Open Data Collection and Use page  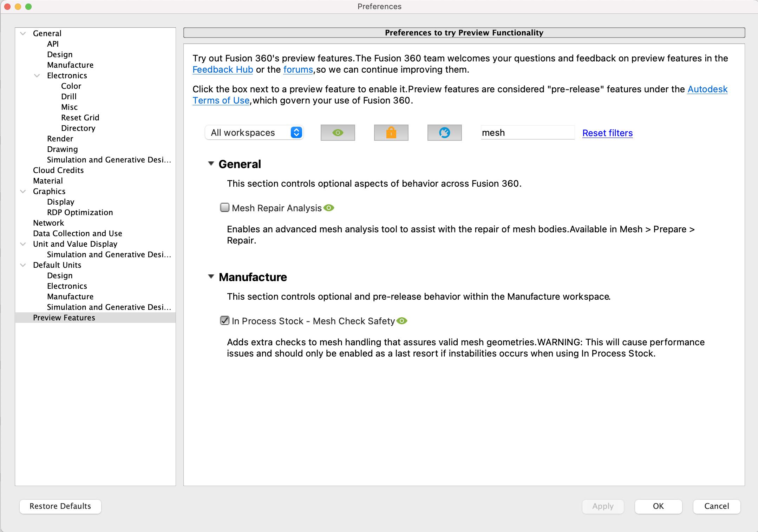(77, 233)
